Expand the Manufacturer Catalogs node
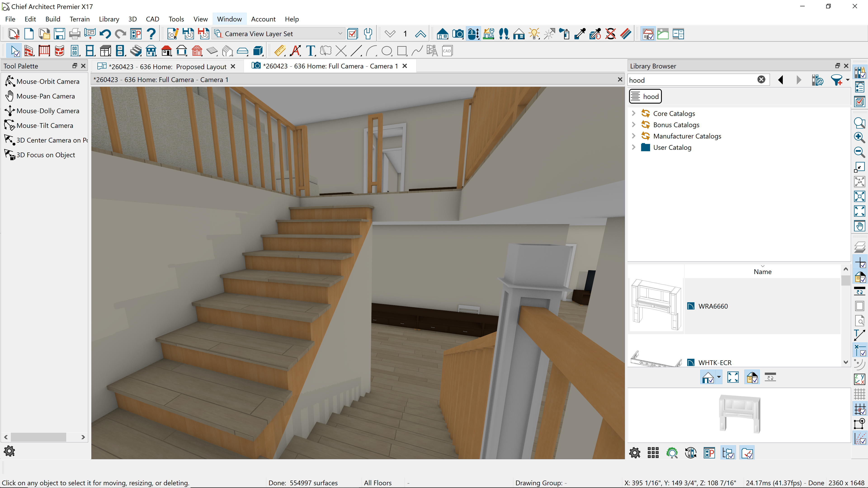Image resolution: width=868 pixels, height=488 pixels. tap(633, 136)
